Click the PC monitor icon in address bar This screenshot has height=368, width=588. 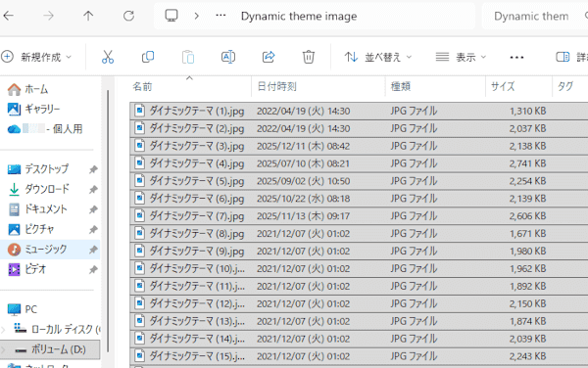[171, 16]
